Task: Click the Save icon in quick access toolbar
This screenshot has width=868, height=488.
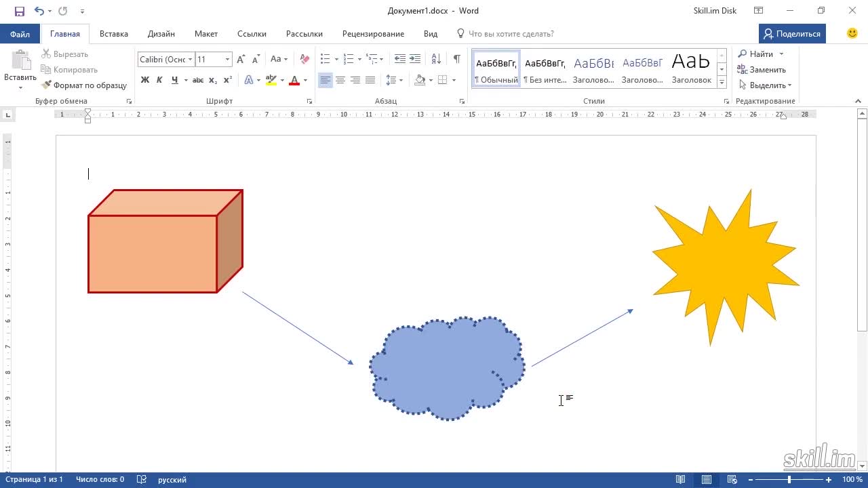Action: 20,11
